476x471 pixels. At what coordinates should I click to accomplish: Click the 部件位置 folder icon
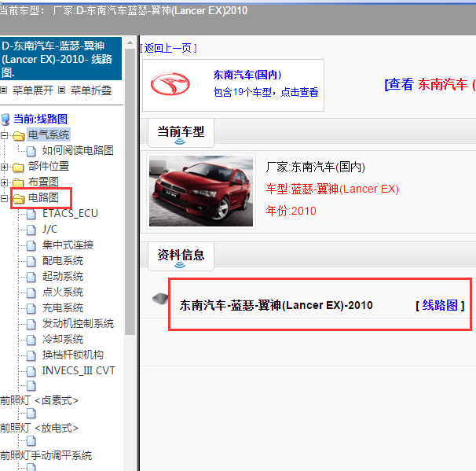(19, 167)
